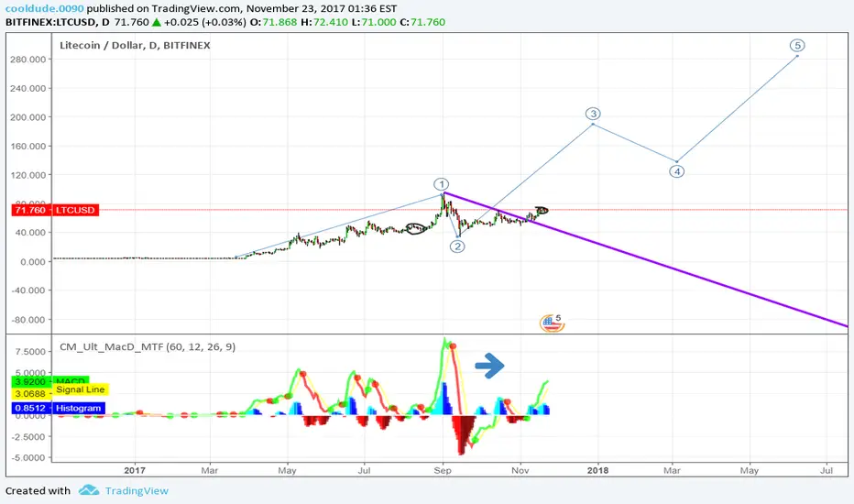Select the Elliott wave point 1 marker
This screenshot has height=504, width=854.
pyautogui.click(x=441, y=184)
